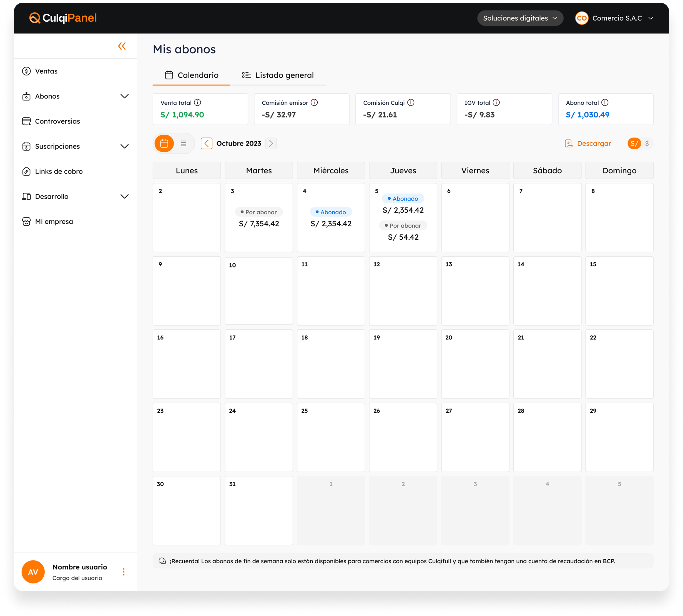The image size is (683, 616).
Task: Select the soles S/ currency option
Action: click(634, 144)
